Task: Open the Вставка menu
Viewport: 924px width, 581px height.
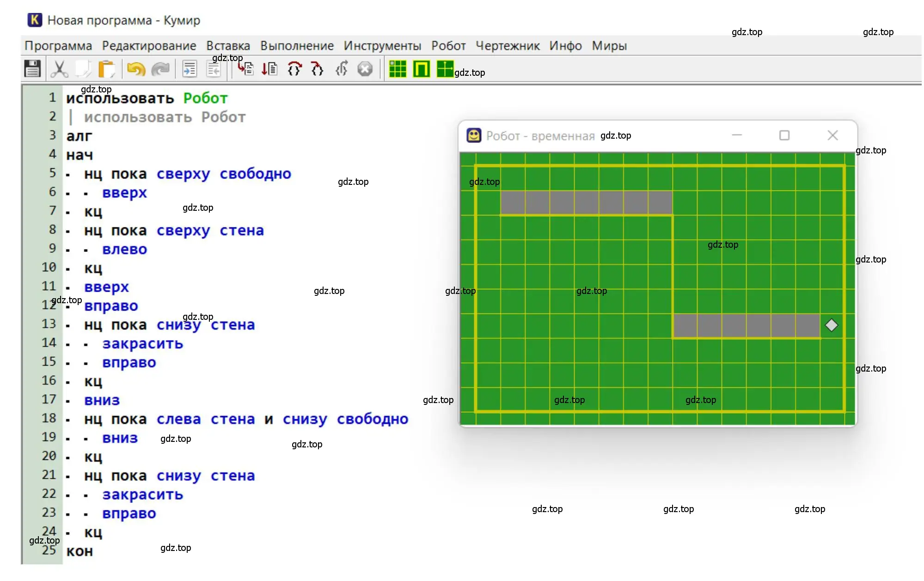Action: (x=228, y=46)
